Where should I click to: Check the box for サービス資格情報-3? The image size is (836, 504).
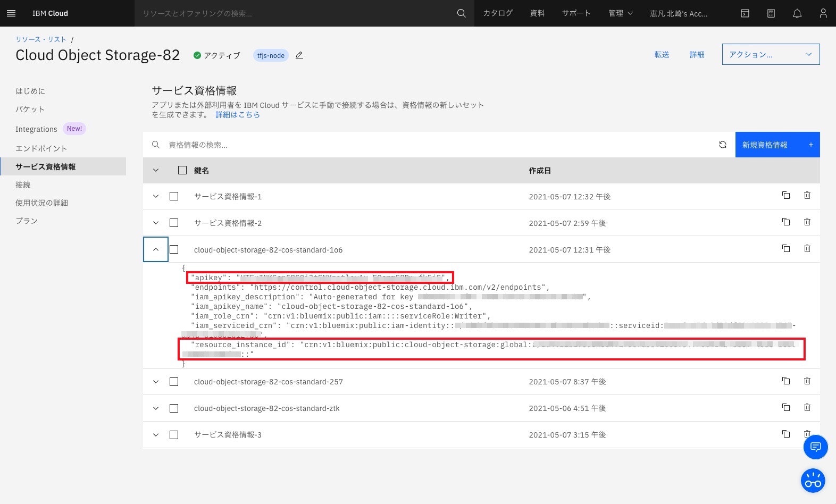(174, 435)
